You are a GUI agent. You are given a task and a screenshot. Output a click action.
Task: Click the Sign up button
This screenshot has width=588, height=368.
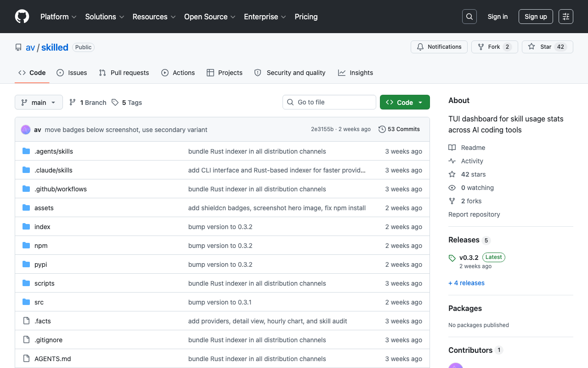pos(536,17)
